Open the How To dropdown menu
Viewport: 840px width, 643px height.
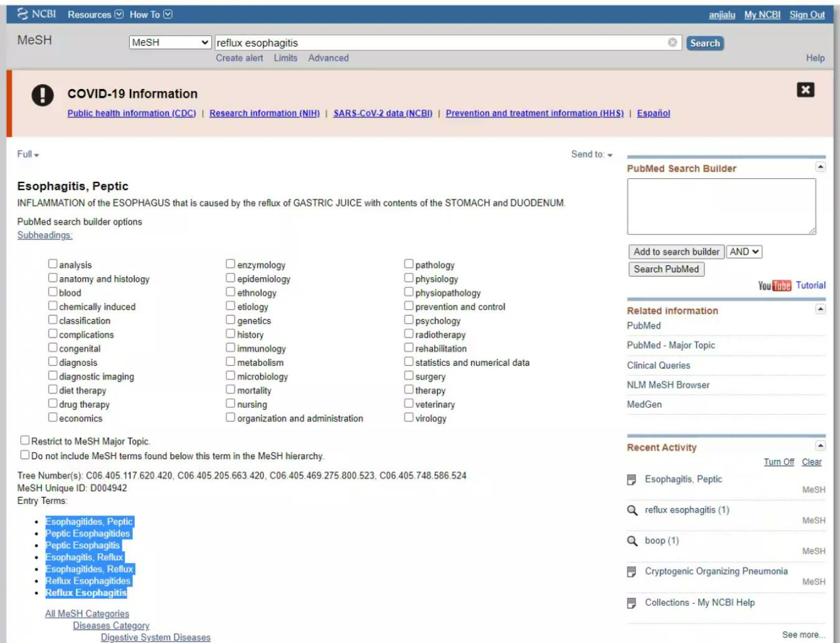pos(151,14)
